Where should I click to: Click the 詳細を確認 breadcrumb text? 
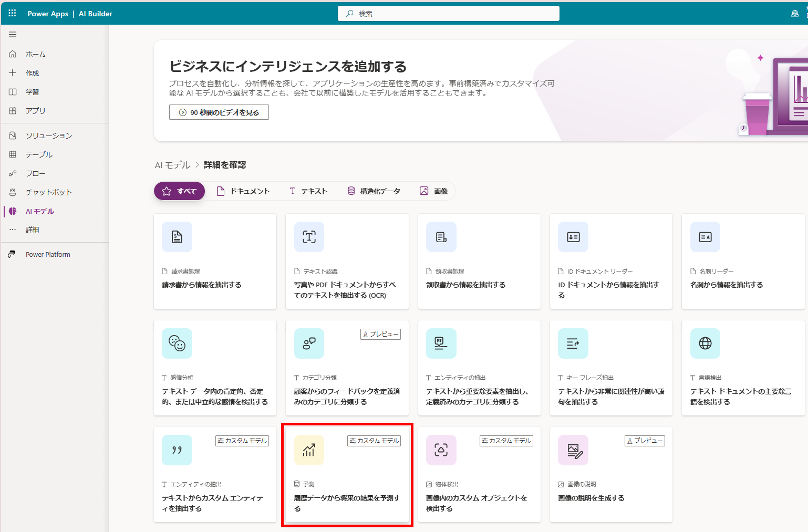pyautogui.click(x=225, y=165)
